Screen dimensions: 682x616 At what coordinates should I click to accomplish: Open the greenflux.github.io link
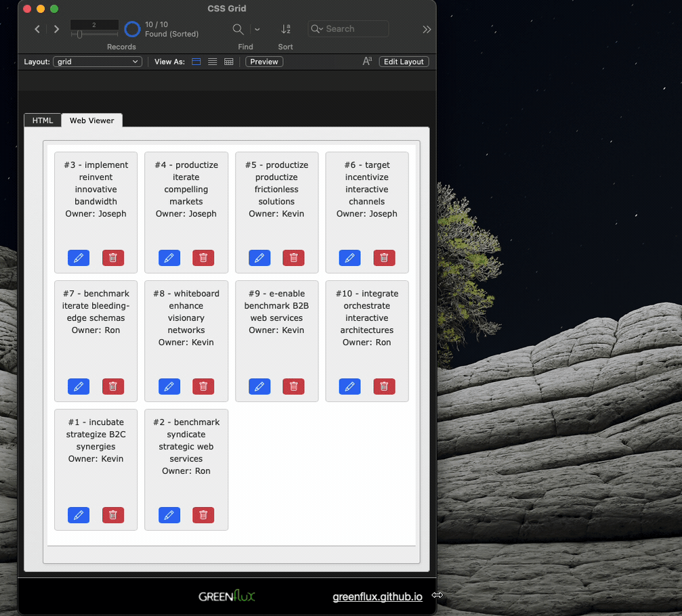[x=377, y=596]
